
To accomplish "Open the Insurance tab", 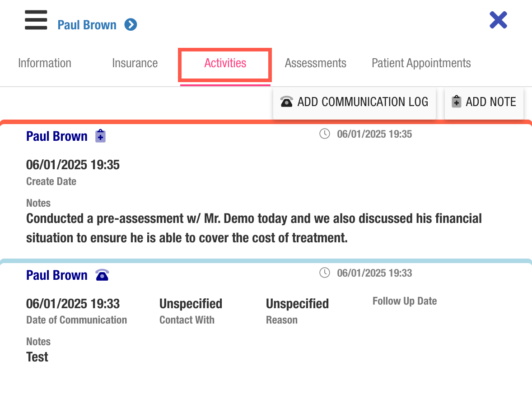I will tap(135, 63).
